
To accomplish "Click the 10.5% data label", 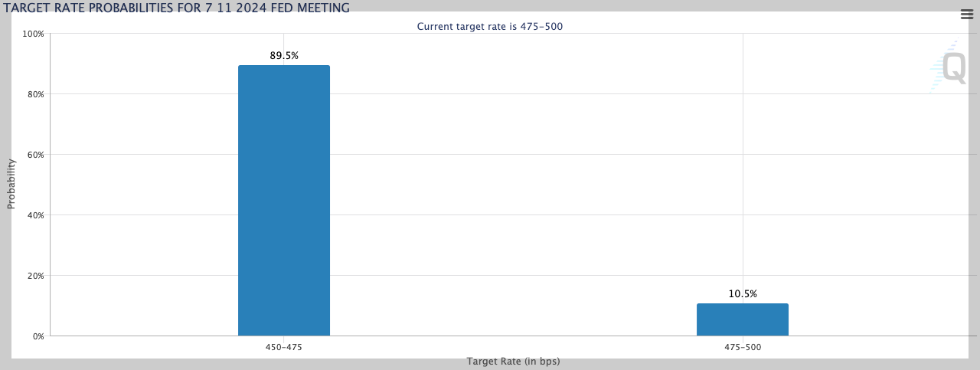I will point(742,294).
